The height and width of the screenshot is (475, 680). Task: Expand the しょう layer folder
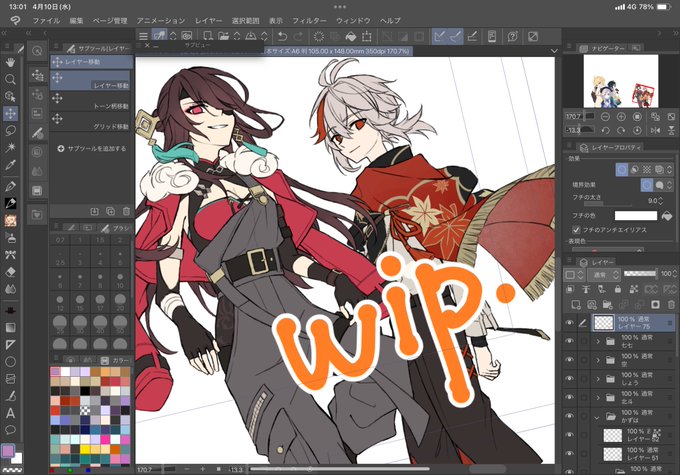598,379
